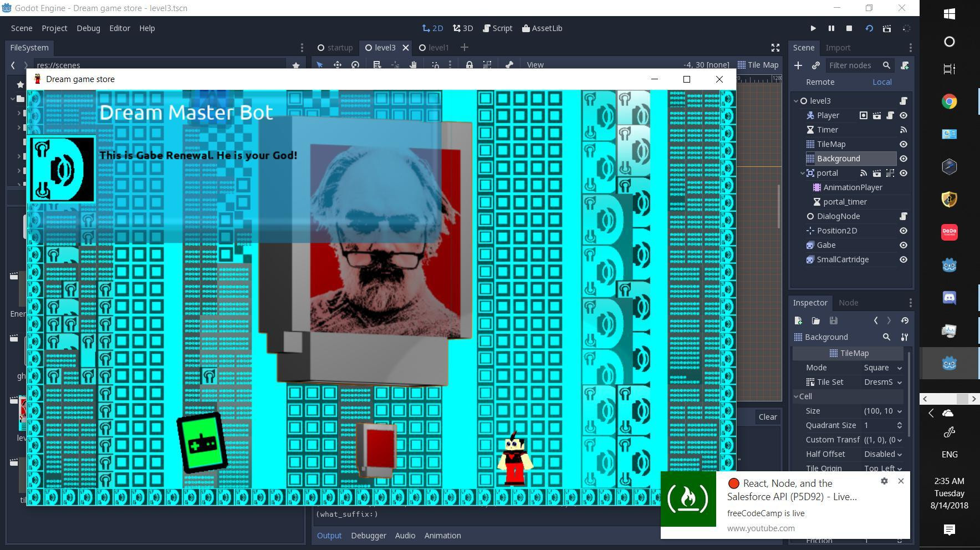Screen dimensions: 980x550
Task: Play the edited scene via clapperboard icon
Action: (887, 28)
